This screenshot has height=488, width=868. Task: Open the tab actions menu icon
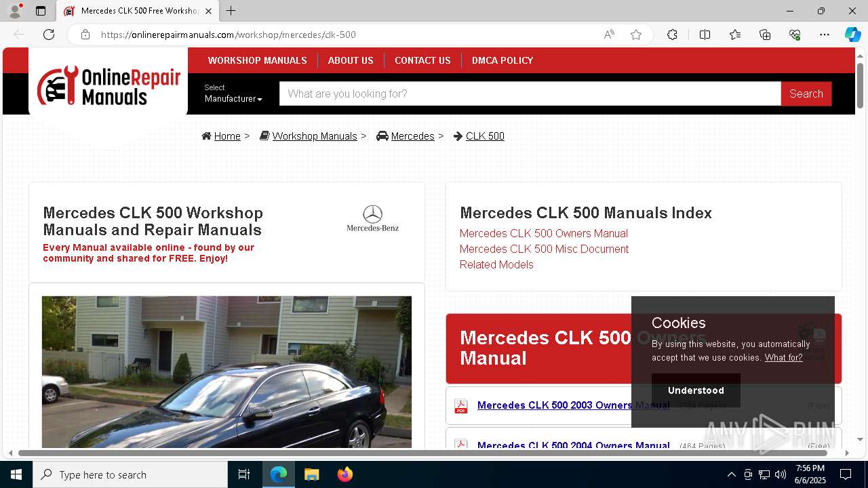(x=41, y=11)
